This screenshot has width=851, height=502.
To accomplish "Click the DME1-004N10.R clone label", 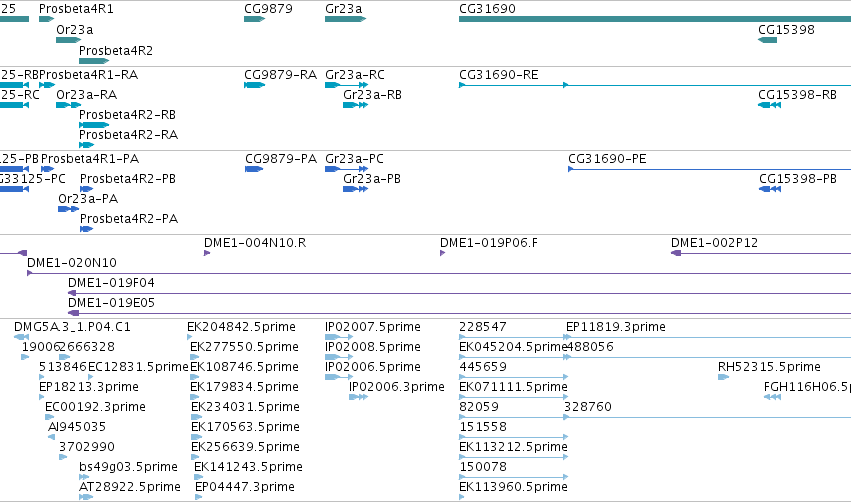I will 255,243.
